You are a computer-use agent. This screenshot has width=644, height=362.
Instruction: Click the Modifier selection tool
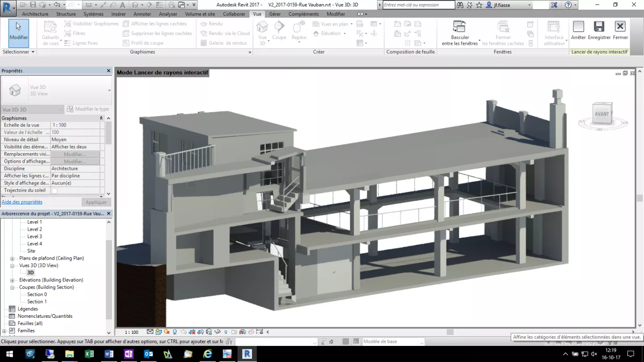[18, 33]
